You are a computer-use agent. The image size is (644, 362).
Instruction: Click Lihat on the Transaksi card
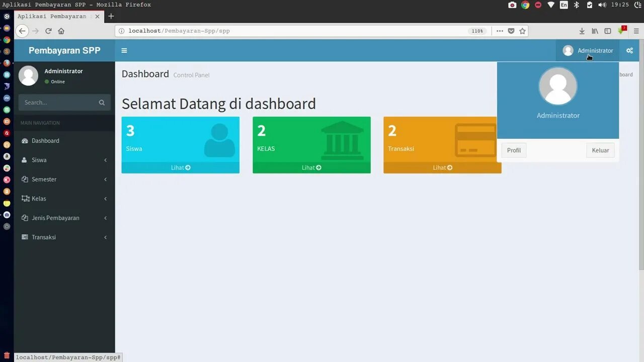(x=442, y=167)
